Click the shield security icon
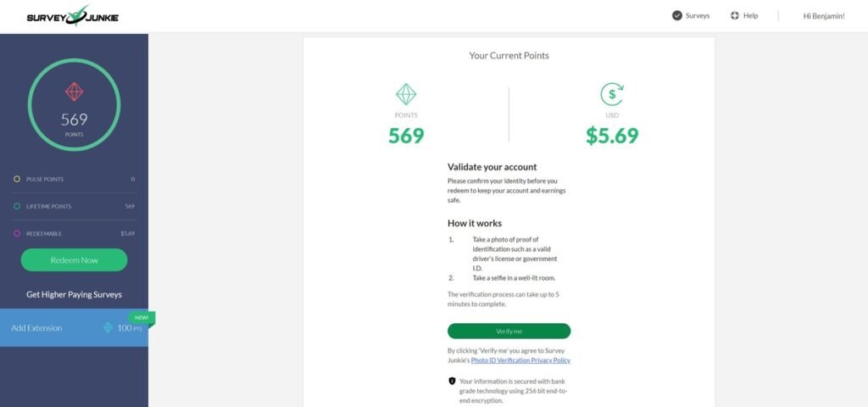The height and width of the screenshot is (407, 868). click(452, 382)
